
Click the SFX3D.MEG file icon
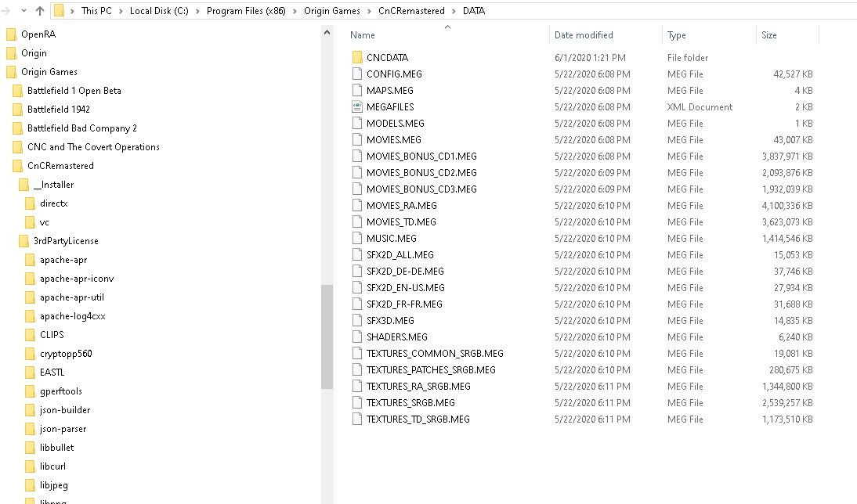357,321
